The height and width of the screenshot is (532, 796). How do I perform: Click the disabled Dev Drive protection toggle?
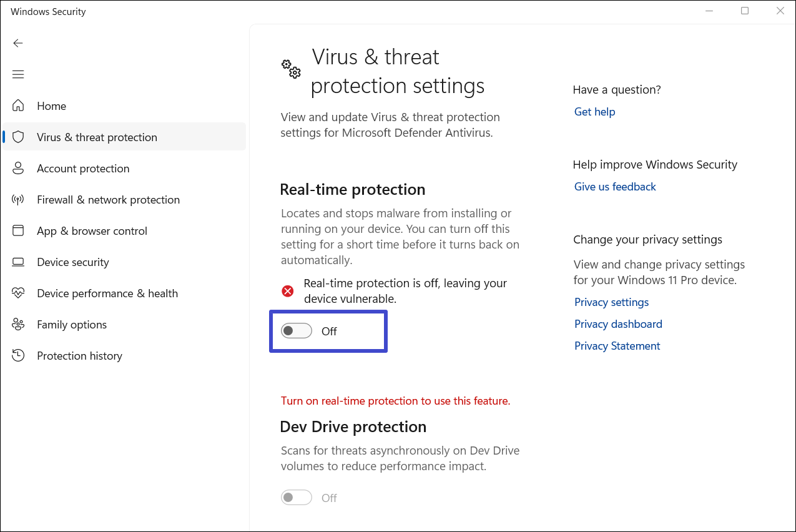297,498
